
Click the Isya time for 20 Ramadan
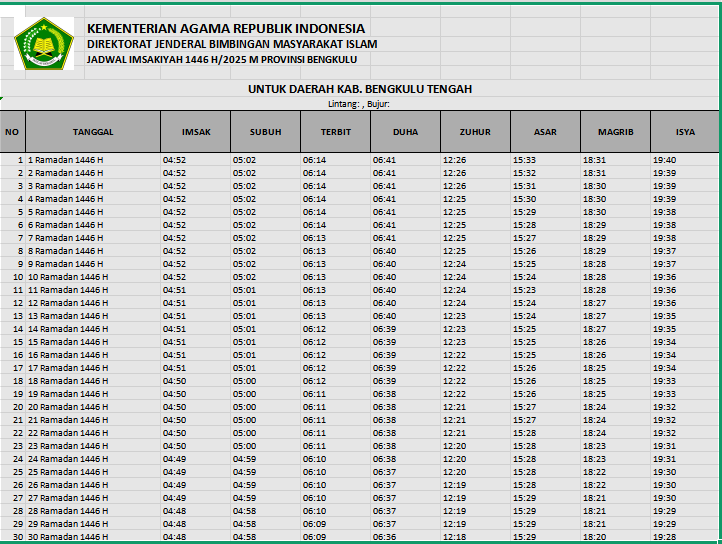click(664, 407)
